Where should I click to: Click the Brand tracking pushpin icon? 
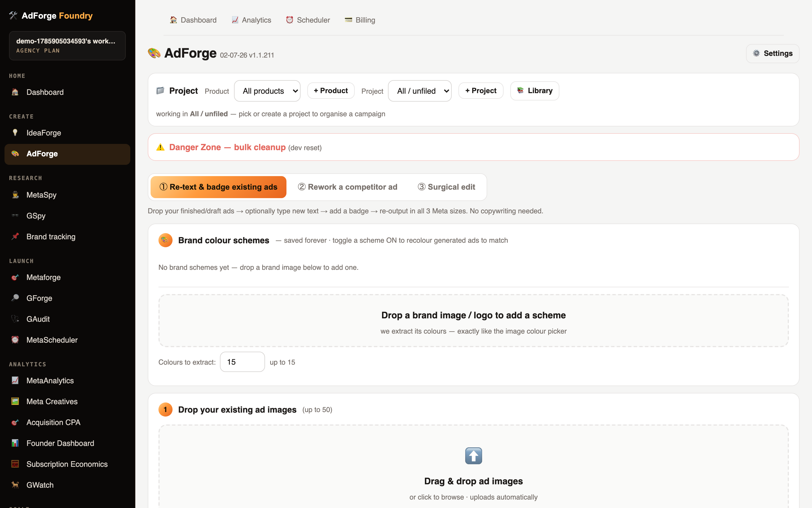(x=15, y=237)
